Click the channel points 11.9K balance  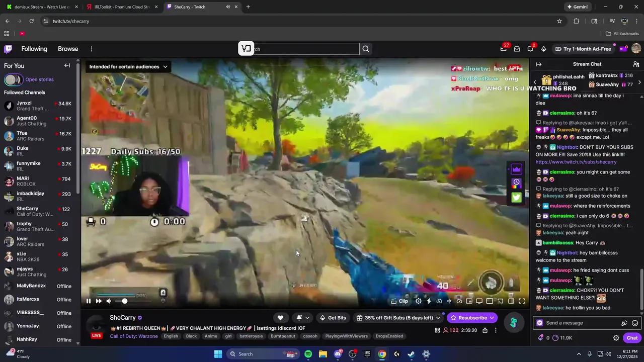[x=562, y=338]
